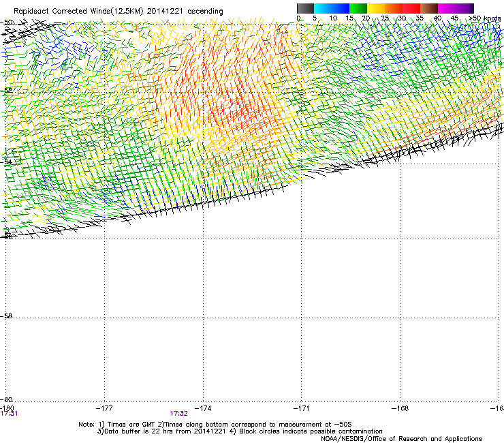Click the cyan-blue 5-15 knots legend swatch
The width and height of the screenshot is (504, 443).
[x=332, y=8]
